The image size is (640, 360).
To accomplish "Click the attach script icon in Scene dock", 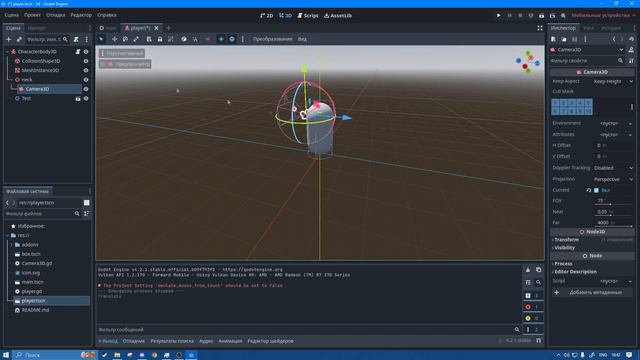I will point(76,39).
